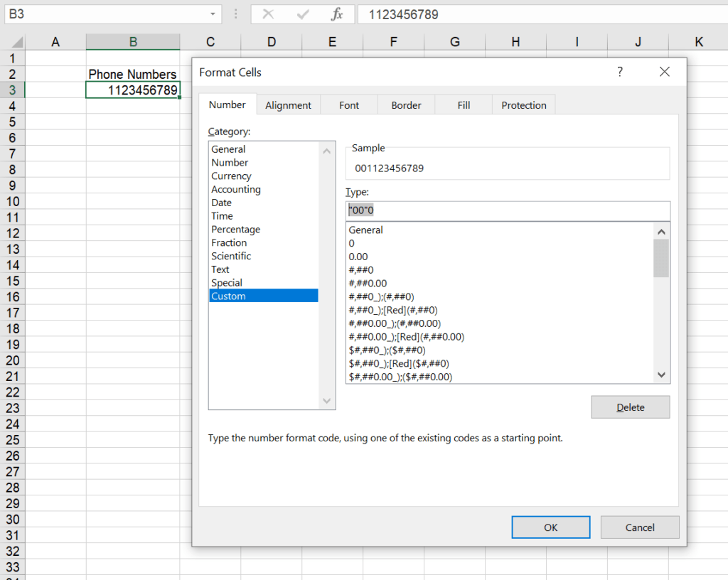Choose the $#,##0_);[Red]($#,##0) format code

tap(500, 364)
